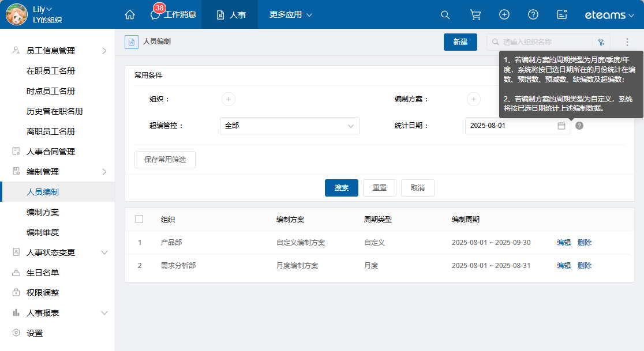Click the 新建 button
The height and width of the screenshot is (351, 644).
click(x=460, y=42)
